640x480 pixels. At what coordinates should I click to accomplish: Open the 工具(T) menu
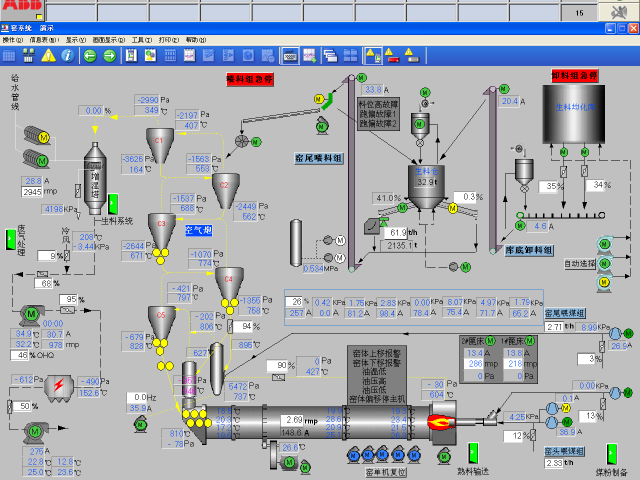[x=142, y=40]
